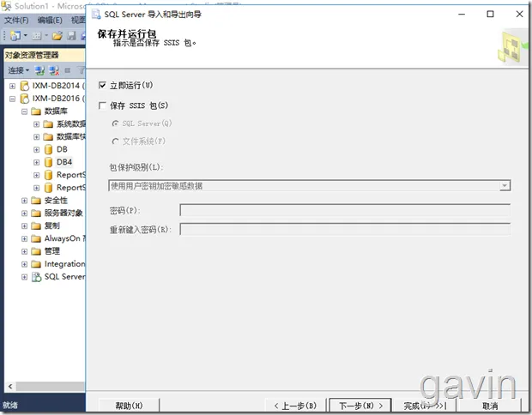Click the DB4 database cylinder icon

pyautogui.click(x=49, y=162)
